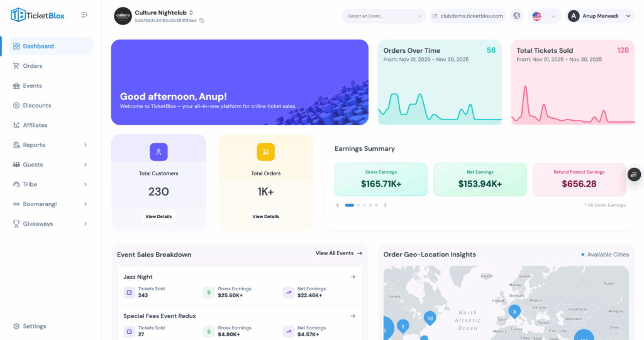Select the active first earnings carousel dot

coord(350,205)
